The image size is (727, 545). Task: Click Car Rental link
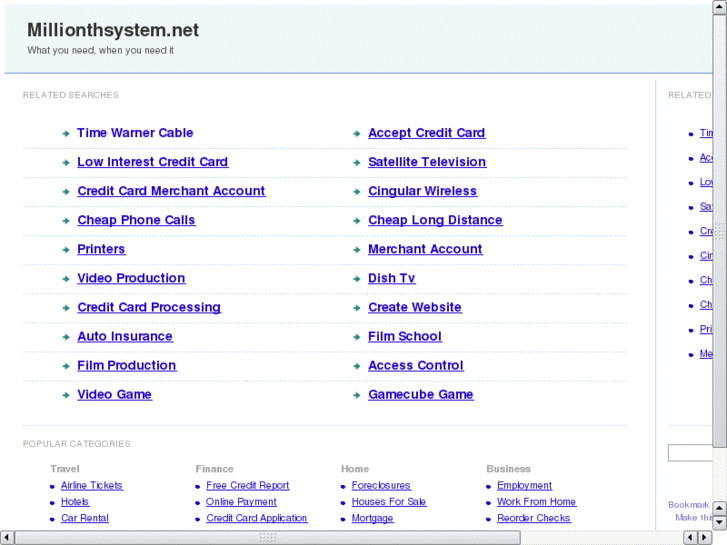point(85,518)
